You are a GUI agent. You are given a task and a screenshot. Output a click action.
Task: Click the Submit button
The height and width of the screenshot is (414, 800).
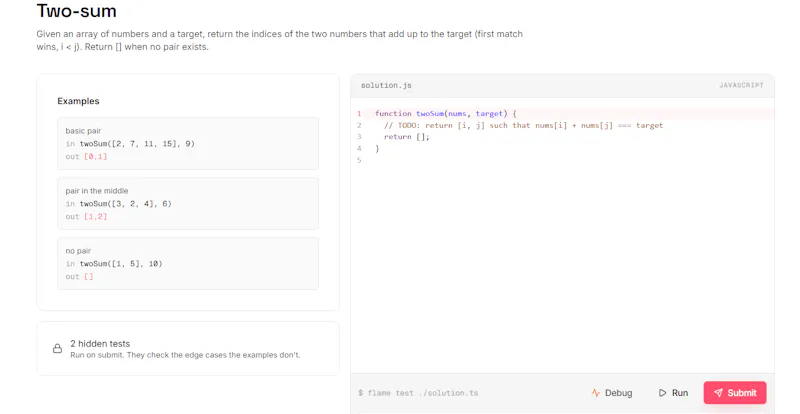point(735,393)
